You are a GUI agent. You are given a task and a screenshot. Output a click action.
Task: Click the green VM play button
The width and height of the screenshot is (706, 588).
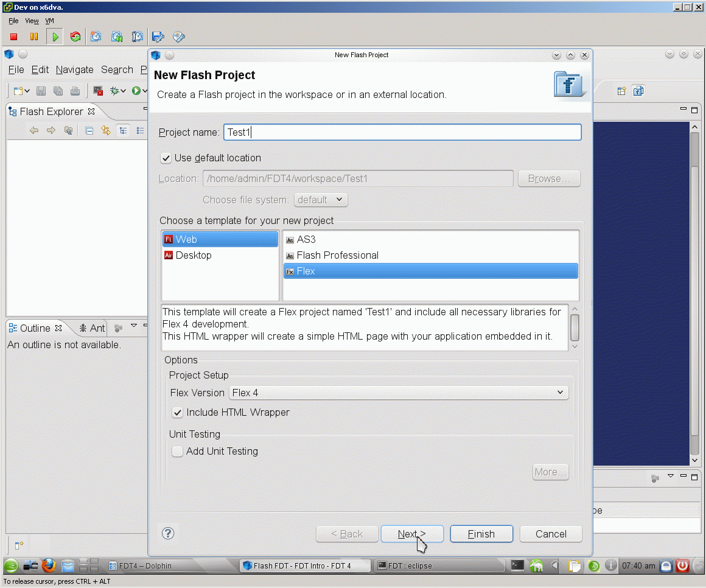pyautogui.click(x=55, y=37)
